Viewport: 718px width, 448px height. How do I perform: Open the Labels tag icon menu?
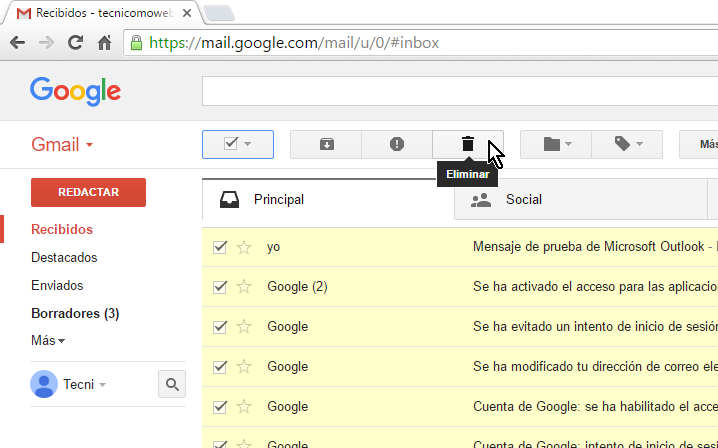pyautogui.click(x=627, y=144)
